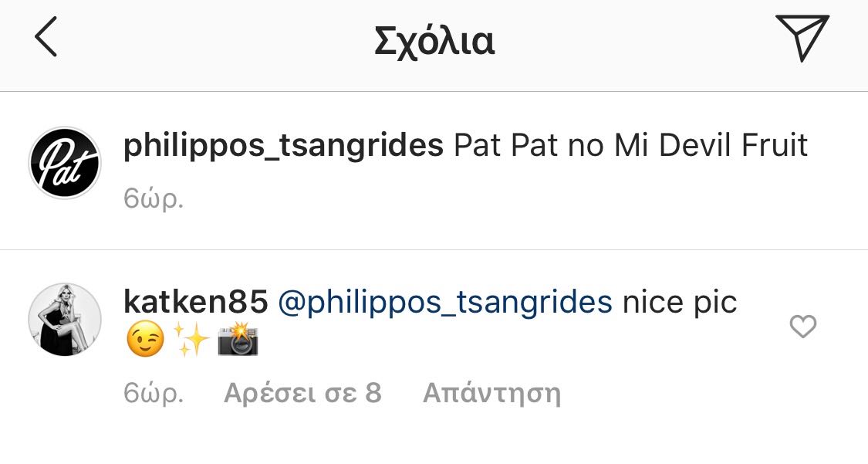This screenshot has width=868, height=464.
Task: Tap the divider line between caption and comment
Action: point(434,249)
